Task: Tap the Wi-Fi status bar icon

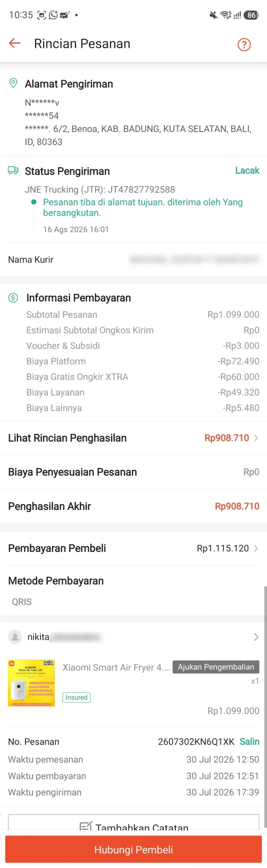Action: click(x=226, y=15)
